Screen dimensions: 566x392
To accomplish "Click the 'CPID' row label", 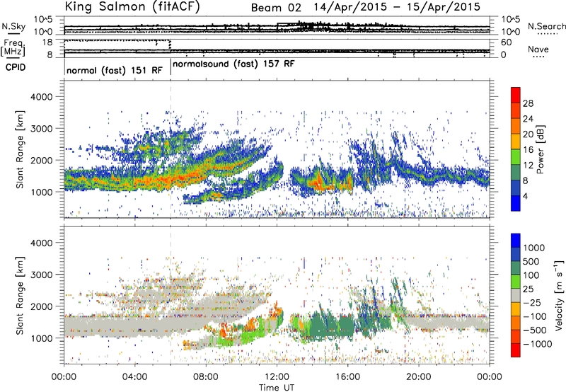I will (16, 67).
